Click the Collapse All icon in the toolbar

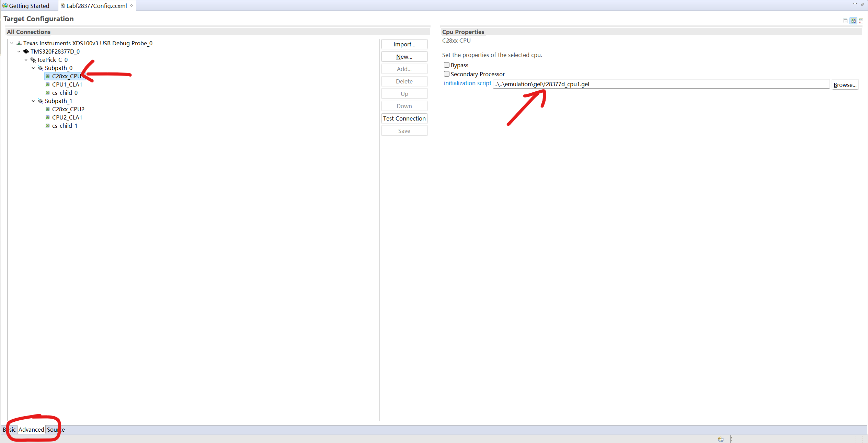tap(845, 21)
